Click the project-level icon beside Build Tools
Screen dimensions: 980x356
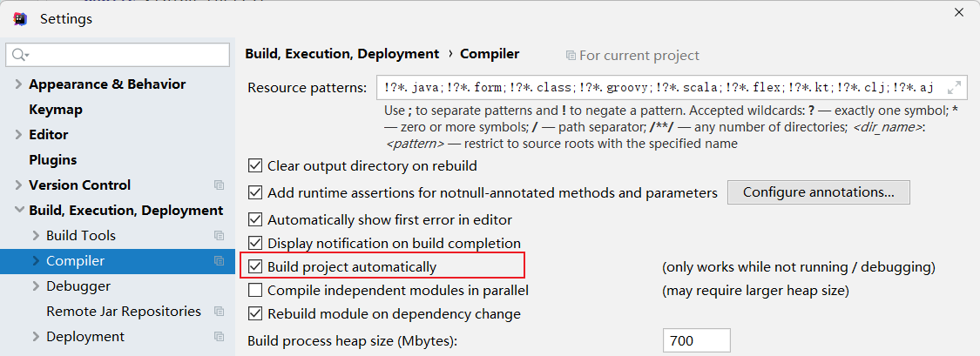click(219, 236)
